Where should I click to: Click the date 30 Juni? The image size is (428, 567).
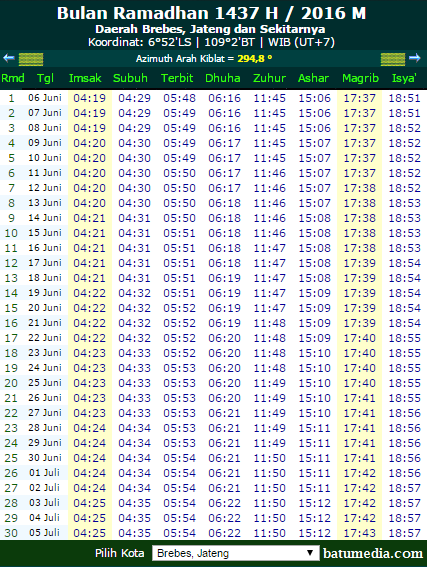pos(45,457)
